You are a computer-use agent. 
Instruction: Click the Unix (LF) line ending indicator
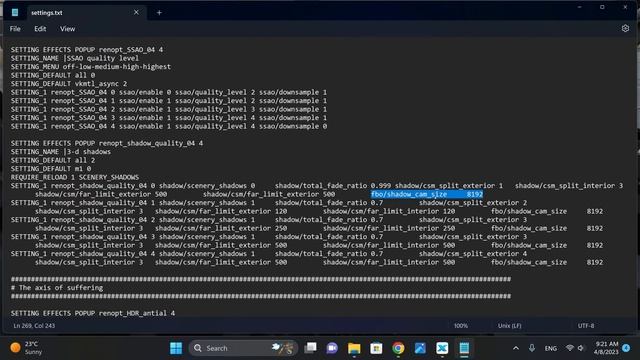click(x=509, y=326)
